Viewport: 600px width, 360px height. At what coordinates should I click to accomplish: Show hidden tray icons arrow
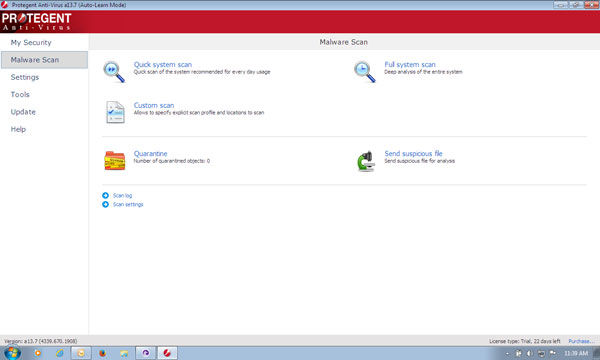pyautogui.click(x=508, y=354)
